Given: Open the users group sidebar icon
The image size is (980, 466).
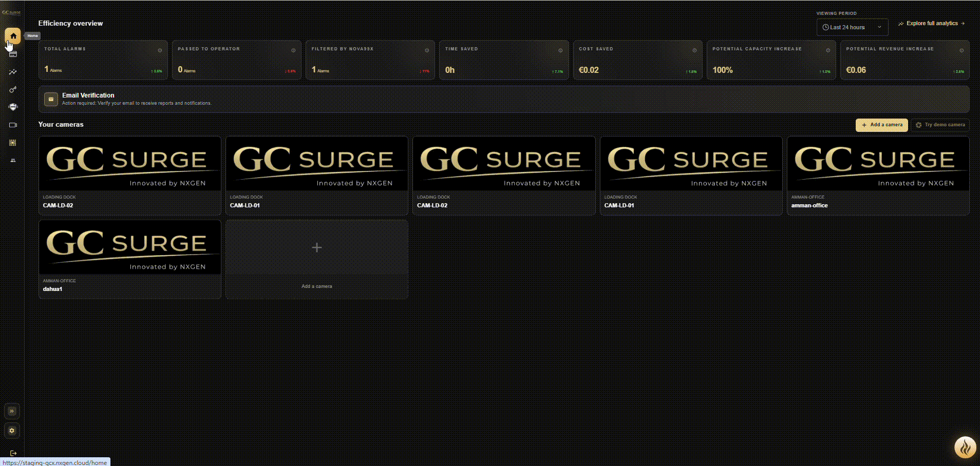Looking at the screenshot, I should click(x=13, y=161).
